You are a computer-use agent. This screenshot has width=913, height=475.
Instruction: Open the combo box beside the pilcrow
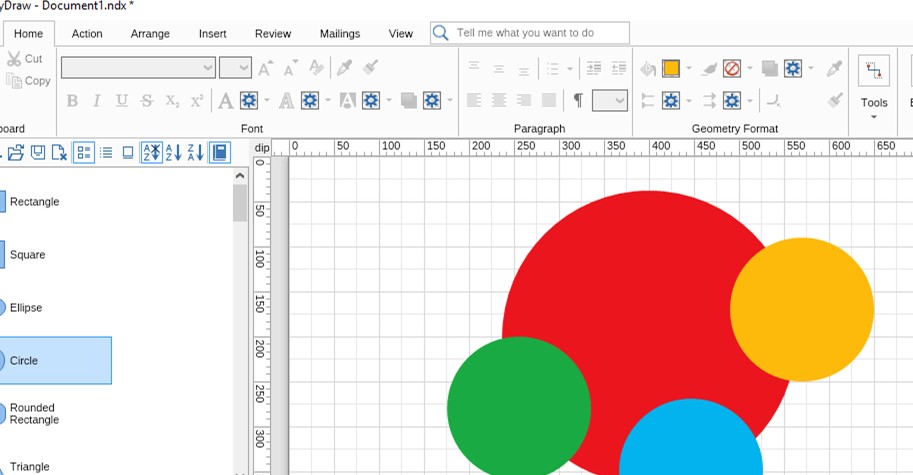point(610,100)
